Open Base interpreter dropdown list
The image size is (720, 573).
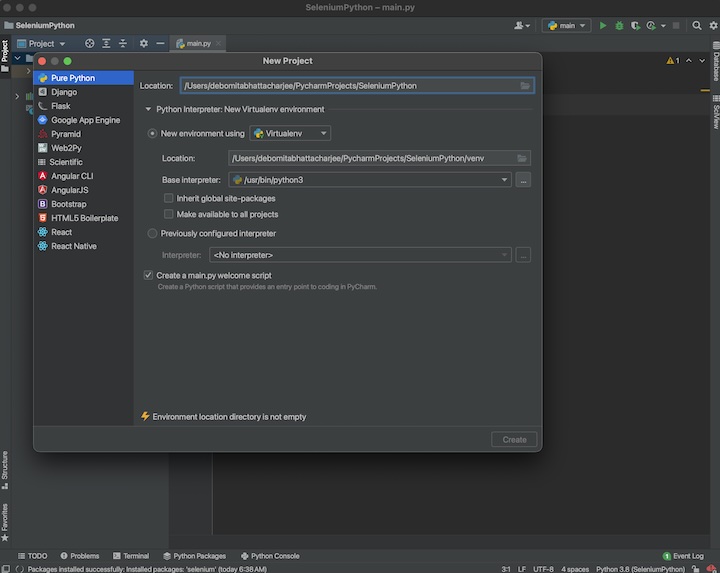[505, 180]
